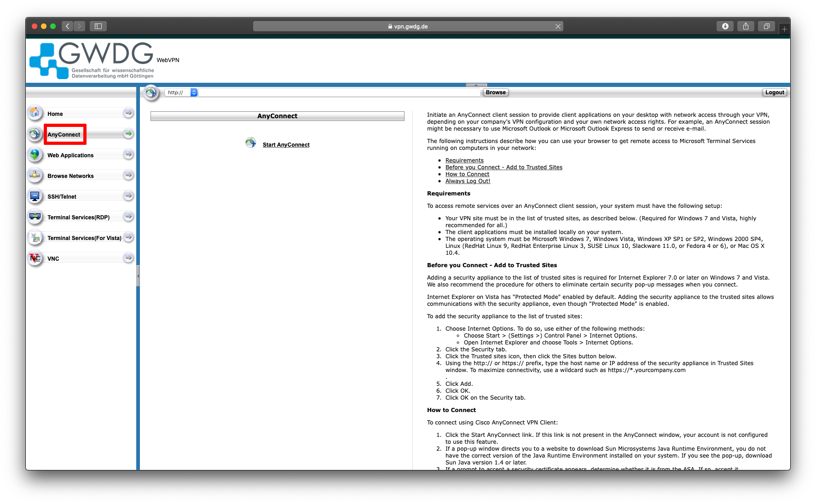
Task: Click the arrow button next to Browse Networks
Action: [x=128, y=175]
